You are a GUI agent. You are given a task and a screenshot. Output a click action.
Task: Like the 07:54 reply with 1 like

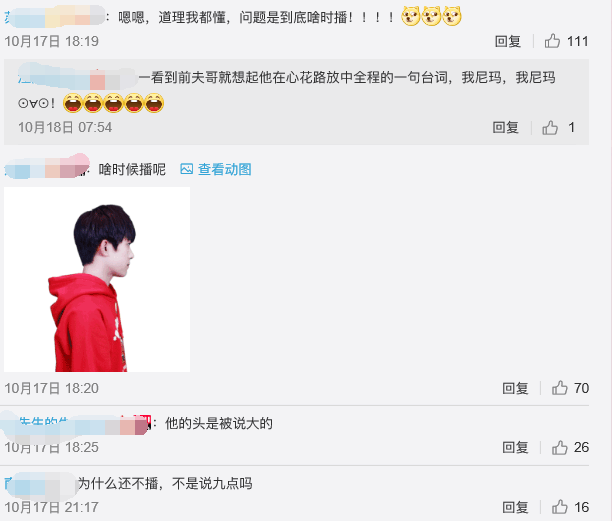pyautogui.click(x=550, y=128)
